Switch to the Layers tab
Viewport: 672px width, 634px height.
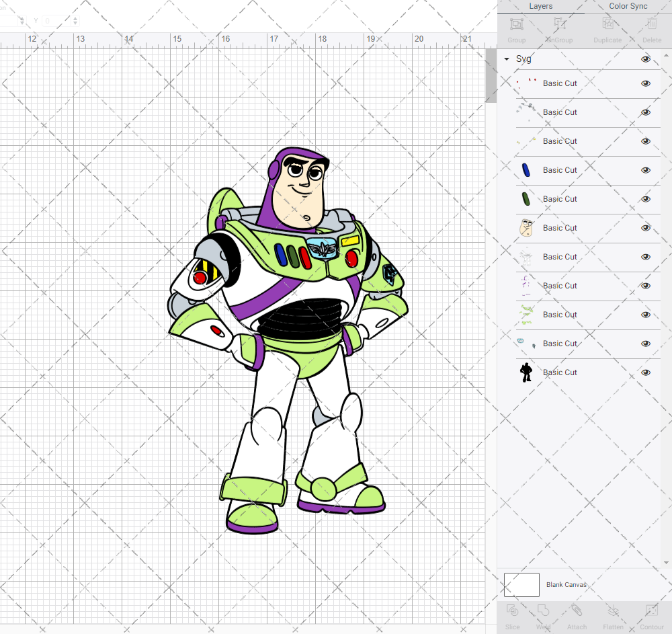point(540,6)
